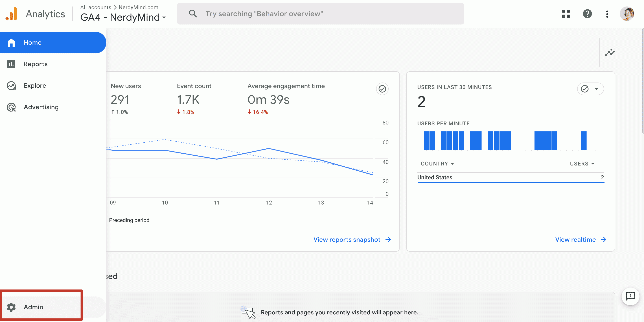Open the USERS metric dropdown
This screenshot has width=644, height=322.
pyautogui.click(x=582, y=164)
